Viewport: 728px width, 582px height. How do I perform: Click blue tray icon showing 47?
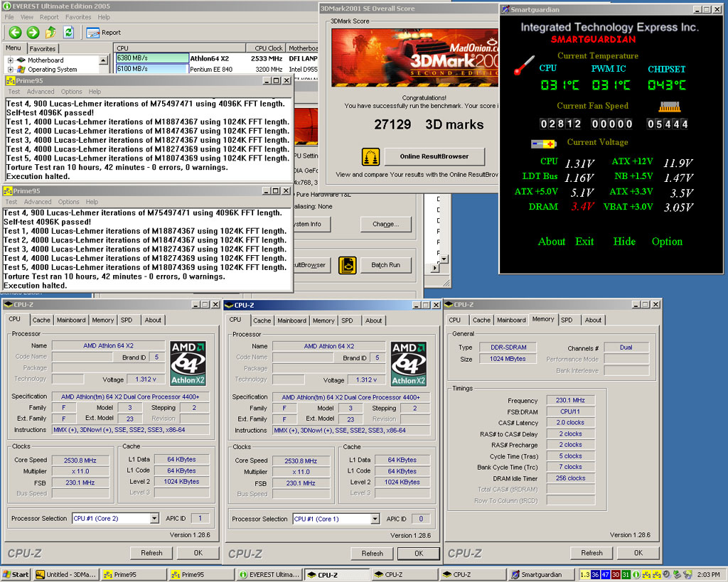click(606, 575)
